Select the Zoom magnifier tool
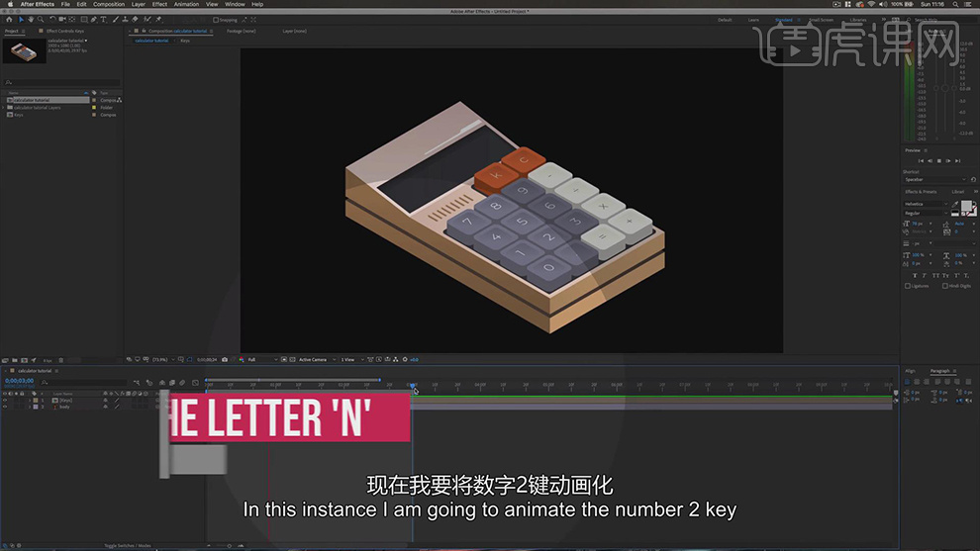 click(x=41, y=20)
